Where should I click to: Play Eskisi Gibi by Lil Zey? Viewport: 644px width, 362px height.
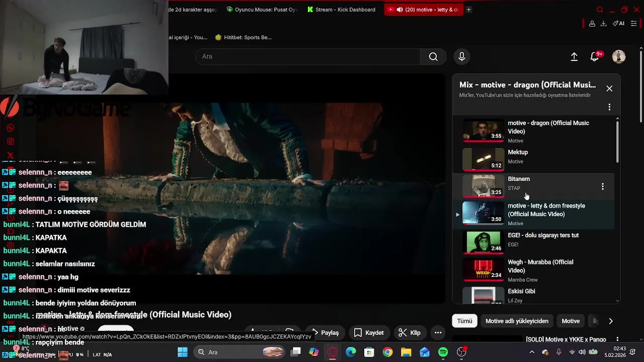point(533,296)
